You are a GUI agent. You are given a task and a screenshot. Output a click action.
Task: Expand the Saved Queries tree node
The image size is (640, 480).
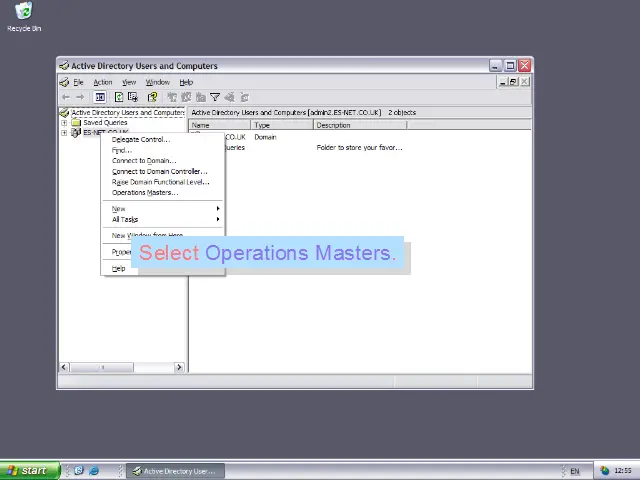click(x=64, y=122)
